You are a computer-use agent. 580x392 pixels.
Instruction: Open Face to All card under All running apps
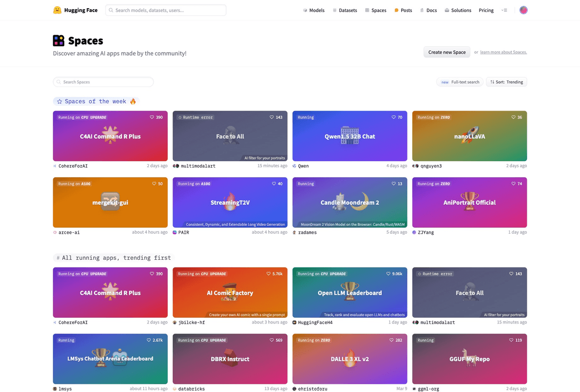point(470,293)
